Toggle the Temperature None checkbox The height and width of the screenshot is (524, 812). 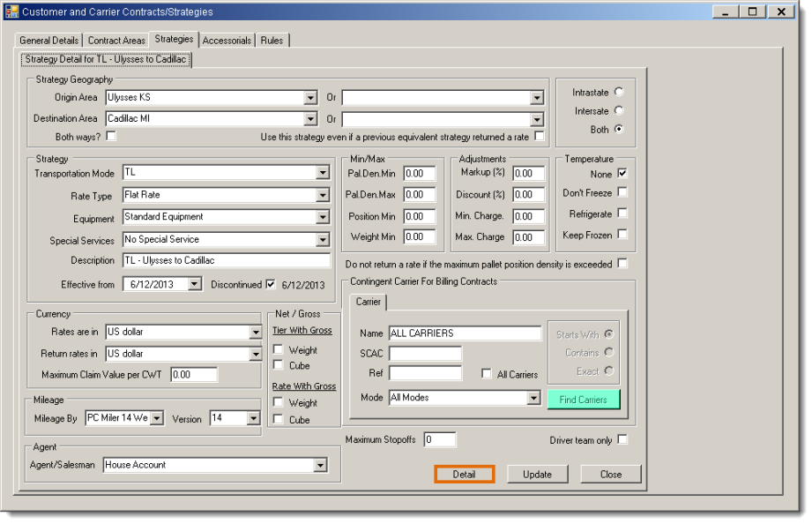622,173
